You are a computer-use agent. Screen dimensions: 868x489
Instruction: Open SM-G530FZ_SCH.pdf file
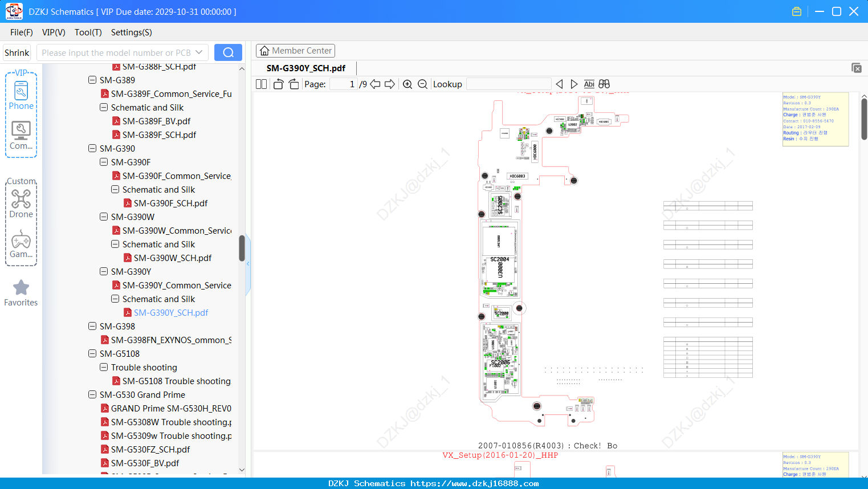pyautogui.click(x=145, y=449)
